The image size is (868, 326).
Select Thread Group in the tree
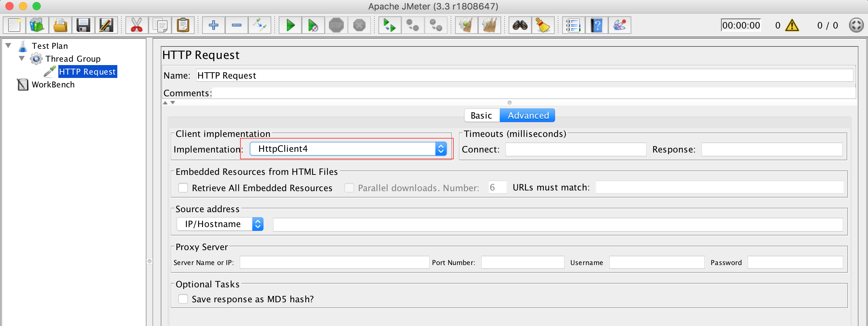pos(73,59)
